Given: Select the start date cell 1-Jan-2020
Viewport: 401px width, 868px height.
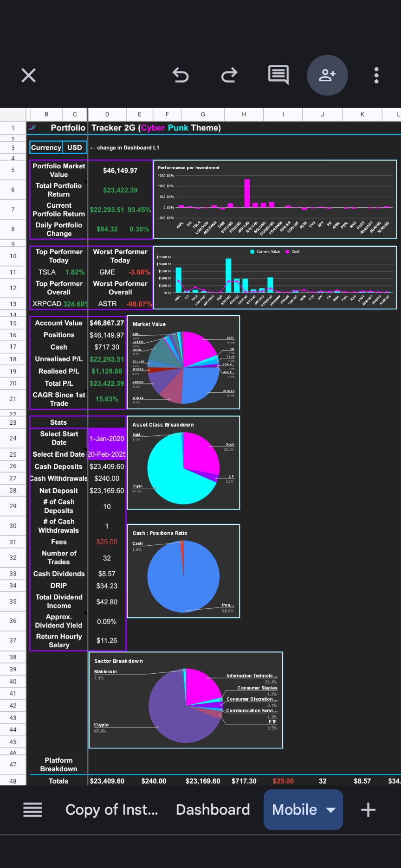Looking at the screenshot, I should [x=107, y=439].
